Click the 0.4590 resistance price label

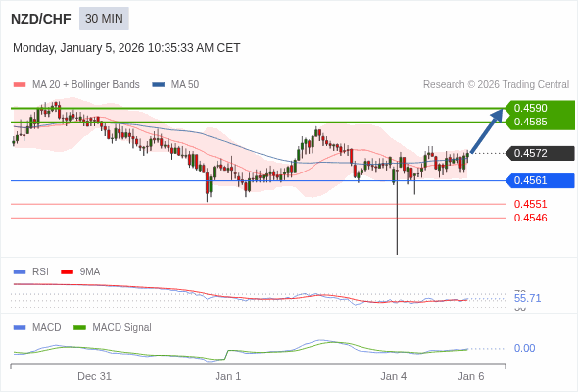tap(530, 108)
